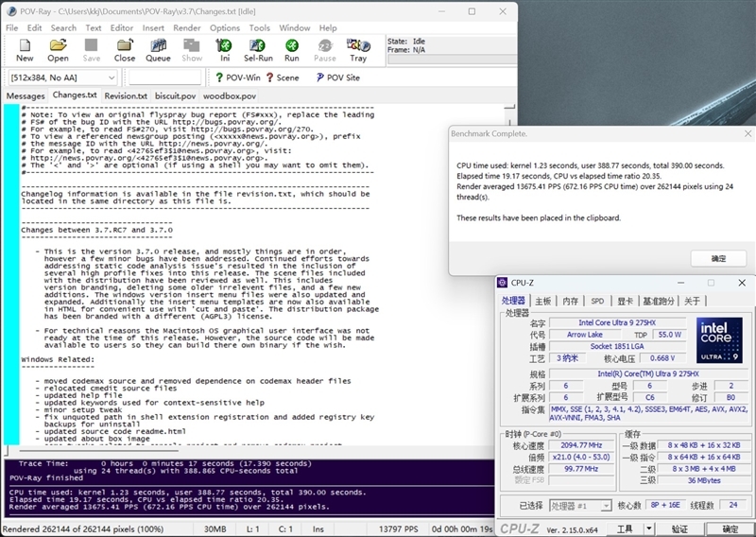The height and width of the screenshot is (537, 756).
Task: Close the Benchmark Complete dialog
Action: pos(747,133)
